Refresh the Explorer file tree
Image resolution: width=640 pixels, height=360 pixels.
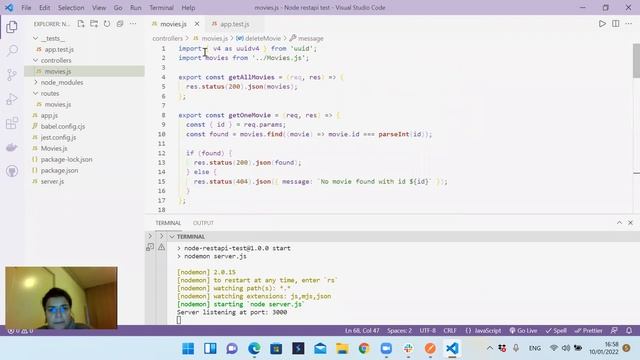[107, 24]
